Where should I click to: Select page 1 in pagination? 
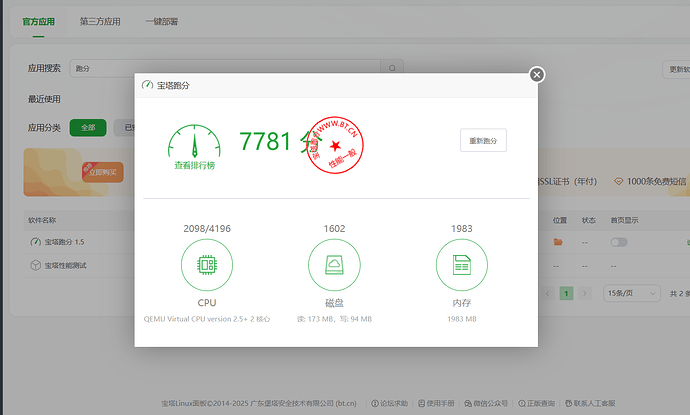pyautogui.click(x=566, y=293)
